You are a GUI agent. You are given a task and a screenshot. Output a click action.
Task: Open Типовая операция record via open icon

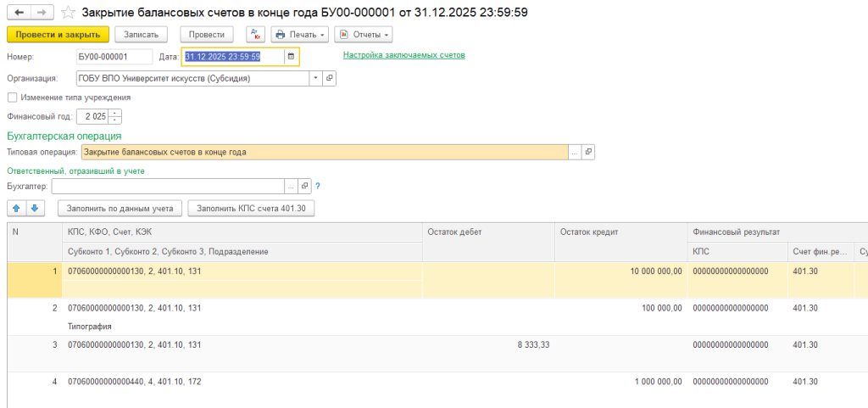click(x=588, y=152)
